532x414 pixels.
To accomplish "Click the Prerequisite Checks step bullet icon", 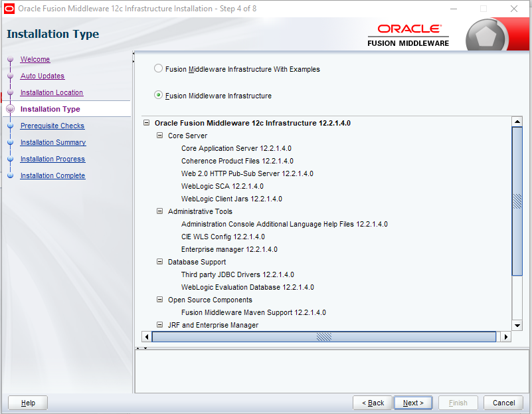I will click(x=11, y=126).
